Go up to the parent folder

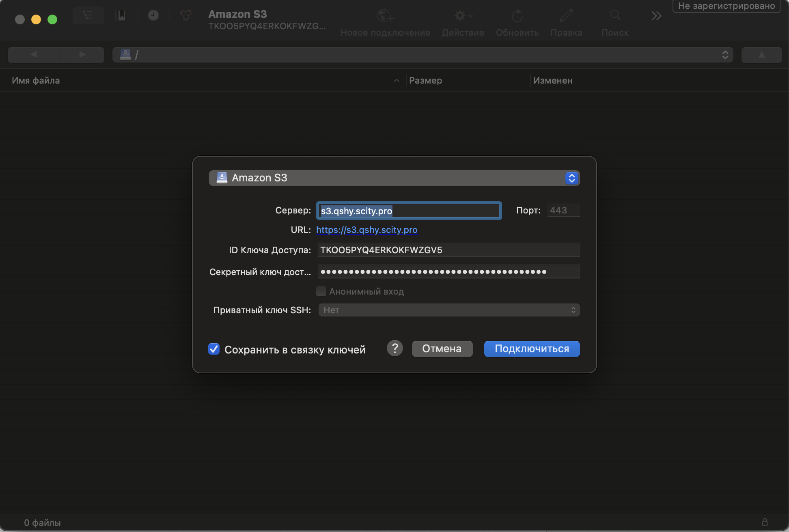[x=761, y=55]
